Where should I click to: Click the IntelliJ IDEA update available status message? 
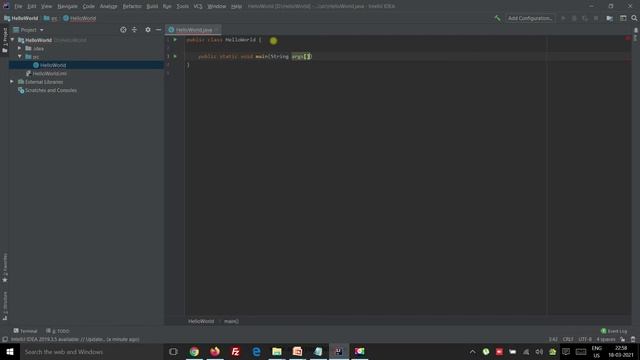pyautogui.click(x=75, y=339)
